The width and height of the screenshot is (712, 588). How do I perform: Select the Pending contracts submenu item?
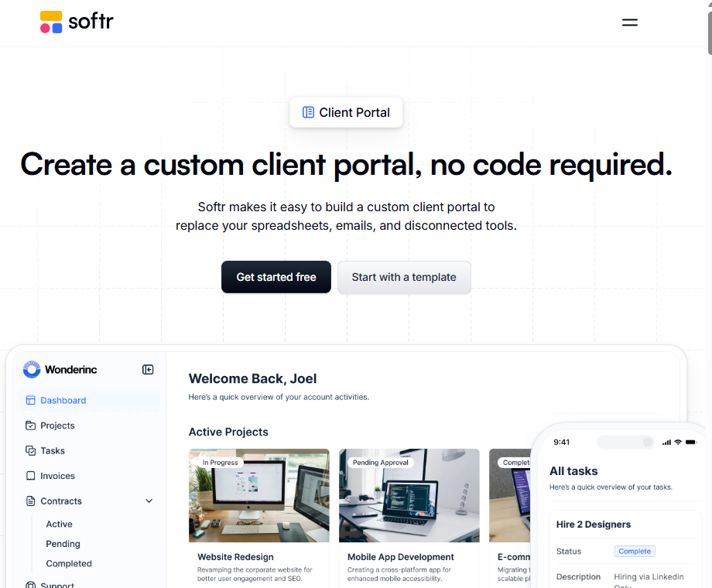pyautogui.click(x=63, y=544)
